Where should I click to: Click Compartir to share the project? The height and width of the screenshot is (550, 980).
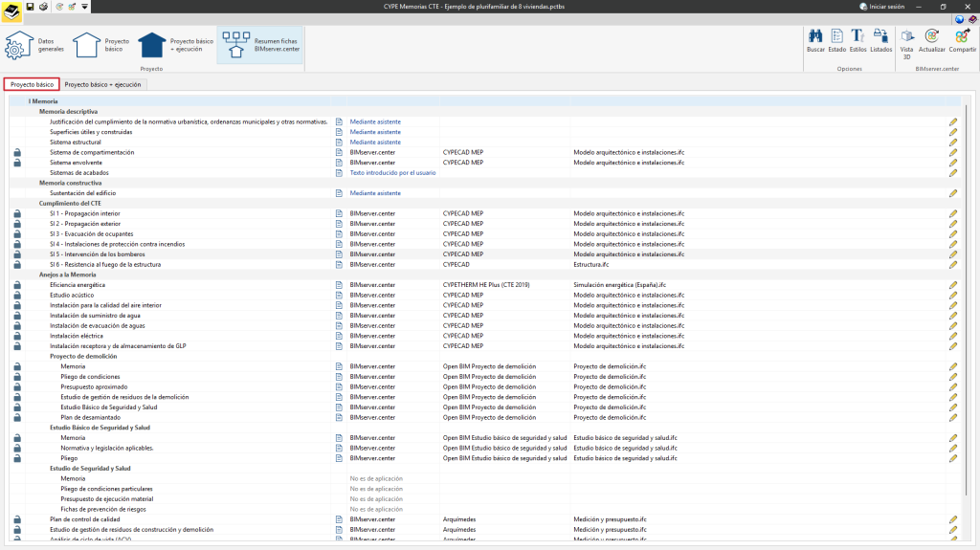tap(962, 40)
